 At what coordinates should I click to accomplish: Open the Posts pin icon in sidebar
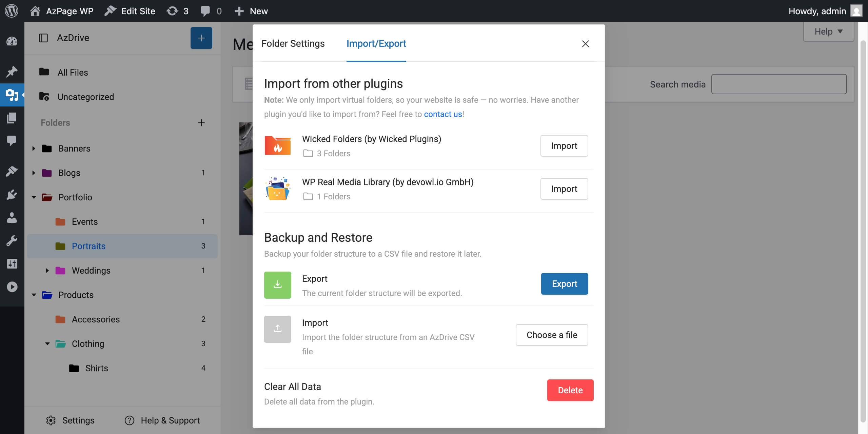pos(12,72)
